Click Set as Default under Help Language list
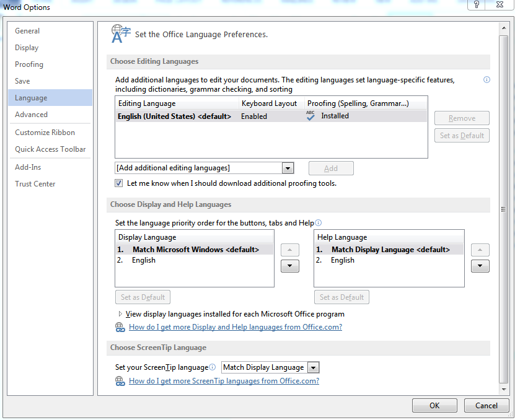Viewport: 515px width, 420px height. click(x=341, y=297)
